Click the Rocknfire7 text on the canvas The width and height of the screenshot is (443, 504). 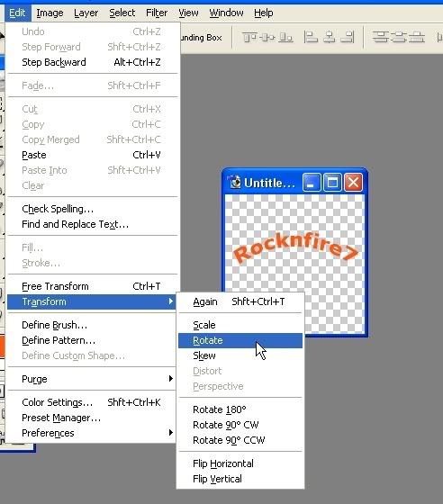(x=295, y=247)
